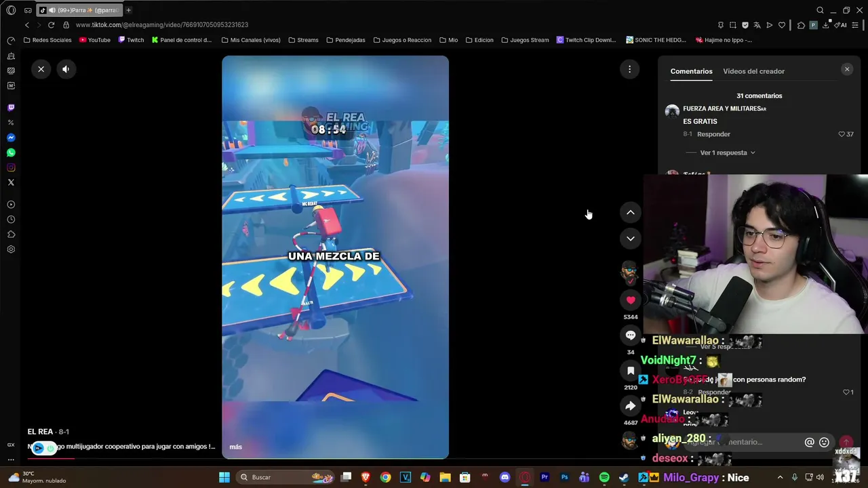The width and height of the screenshot is (868, 488).
Task: Open the three-dot video options menu
Action: click(x=629, y=69)
